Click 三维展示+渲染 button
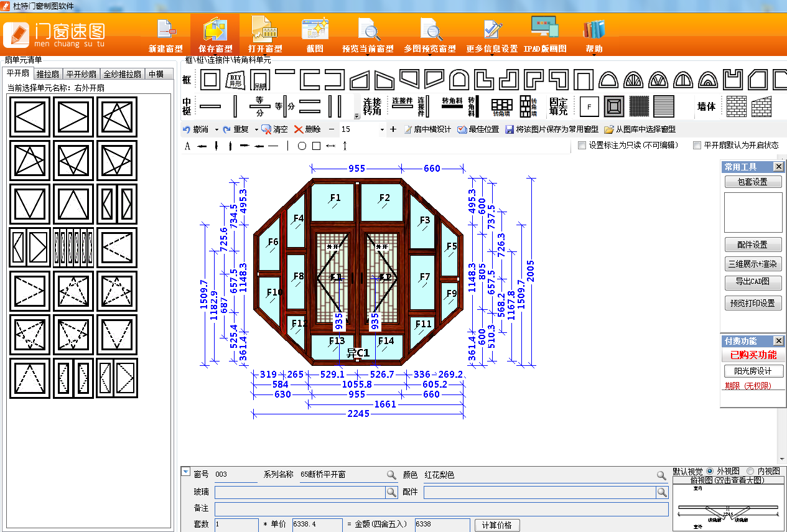This screenshot has width=787, height=532. point(753,264)
